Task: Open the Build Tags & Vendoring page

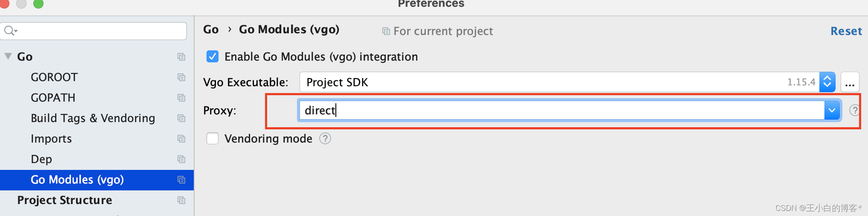Action: 93,118
